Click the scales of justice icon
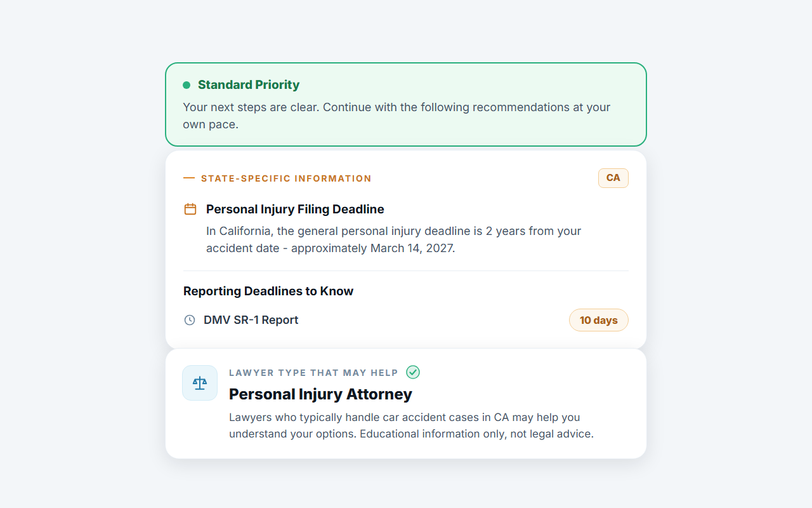812x508 pixels. point(200,383)
